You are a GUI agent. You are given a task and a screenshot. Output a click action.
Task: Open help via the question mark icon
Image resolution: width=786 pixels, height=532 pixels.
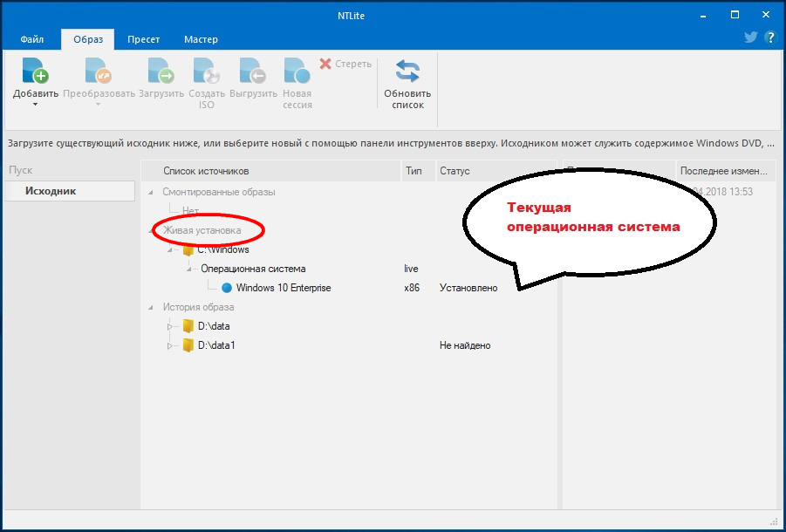click(770, 38)
